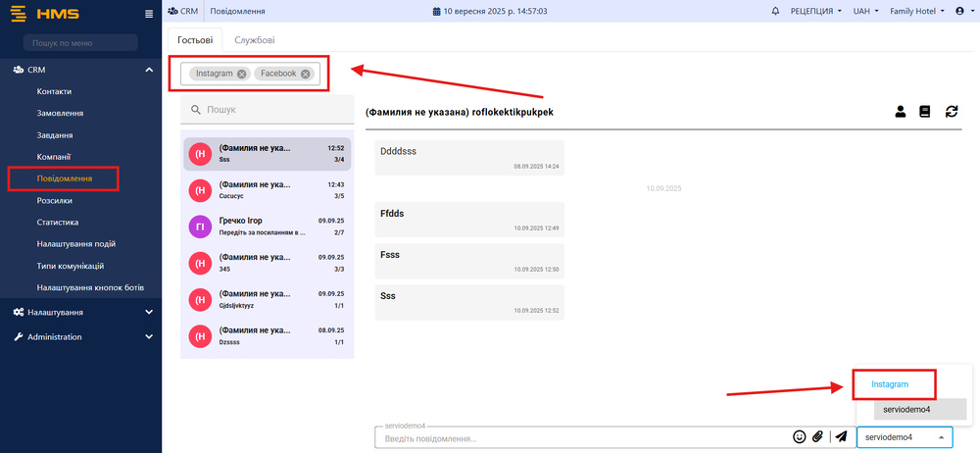Image resolution: width=980 pixels, height=453 pixels.
Task: Click the paperclip attachment icon
Action: point(817,437)
